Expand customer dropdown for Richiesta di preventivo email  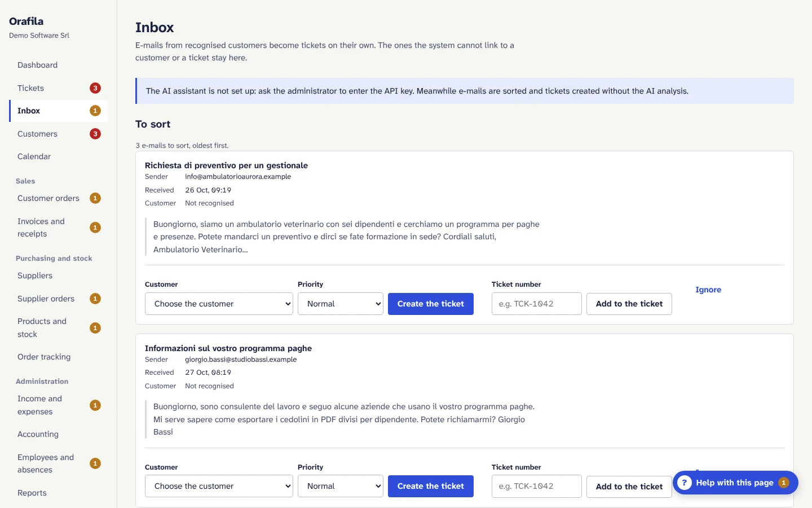[219, 304]
